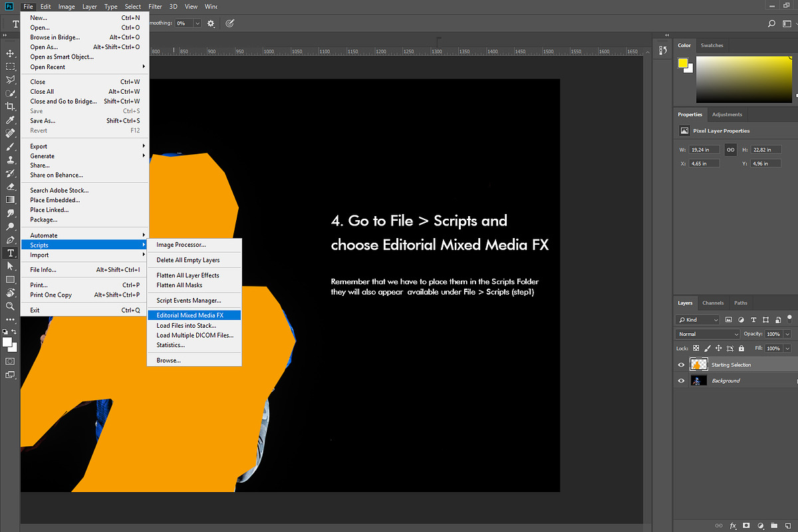Toggle lock all

coord(742,348)
